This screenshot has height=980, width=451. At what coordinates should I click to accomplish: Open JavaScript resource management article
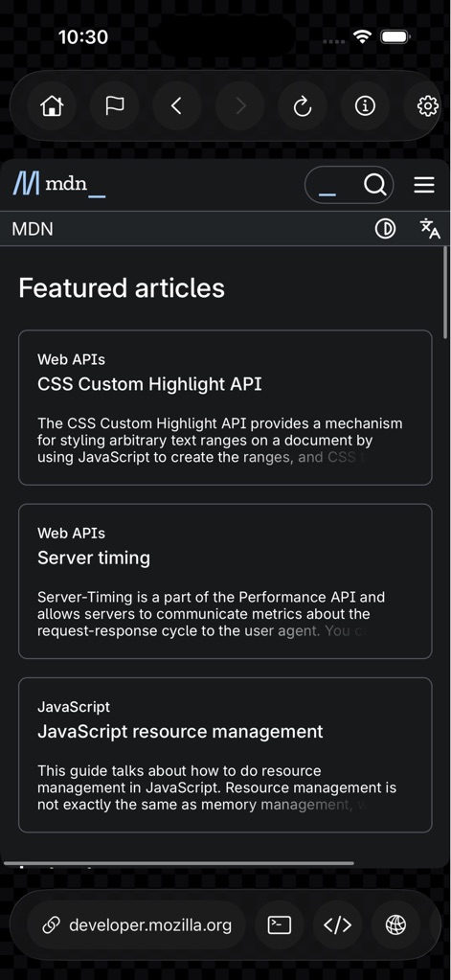181,731
